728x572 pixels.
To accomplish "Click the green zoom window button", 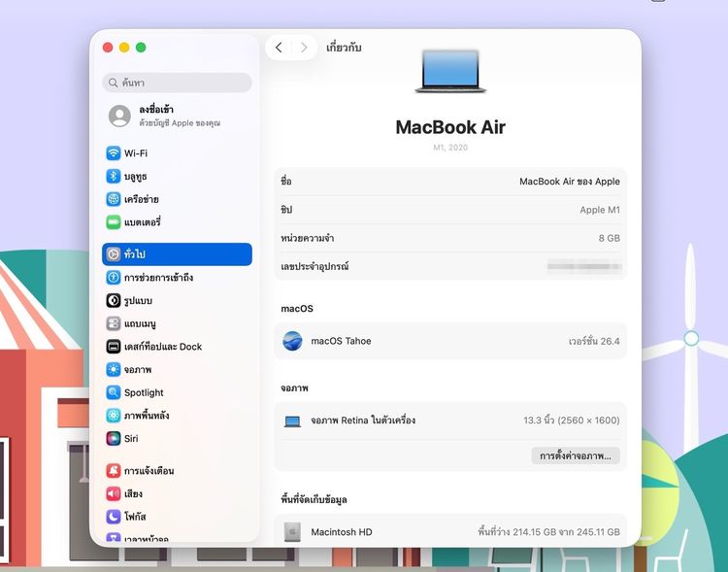I will [141, 48].
